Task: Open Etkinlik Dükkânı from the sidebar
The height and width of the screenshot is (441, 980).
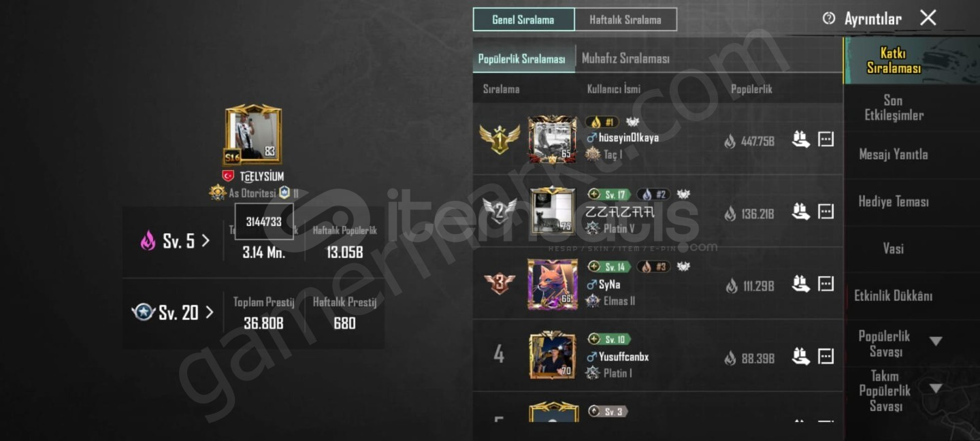Action: coord(894,295)
